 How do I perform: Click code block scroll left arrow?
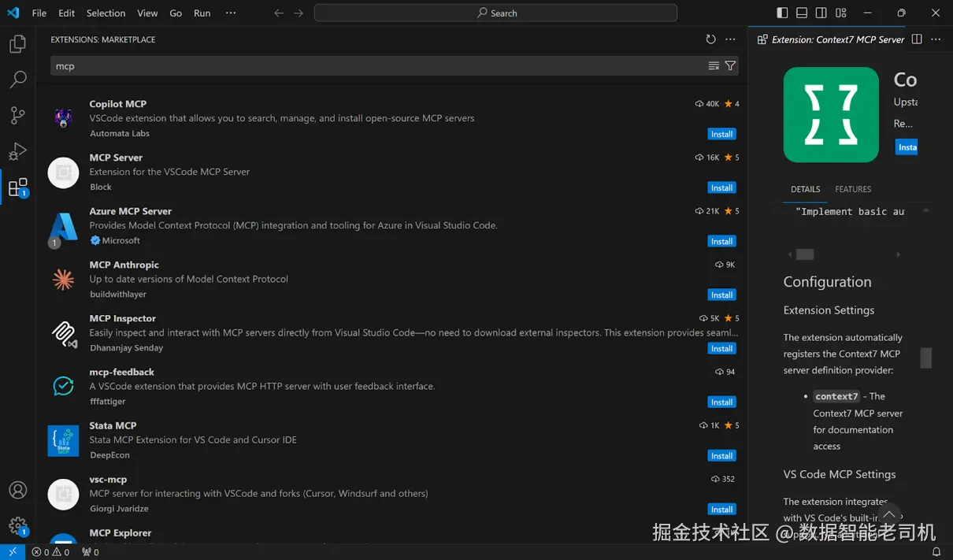click(x=790, y=254)
